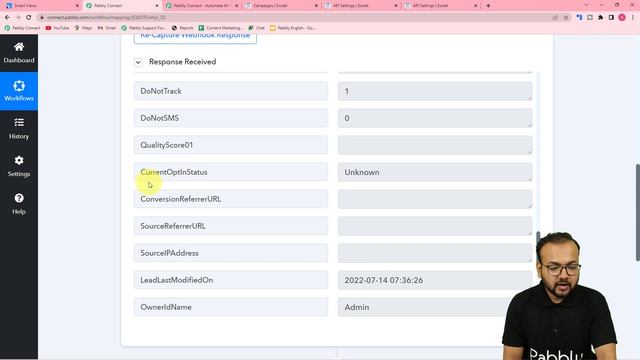Click the QualityScore01 field label
This screenshot has width=640, height=360.
(231, 145)
